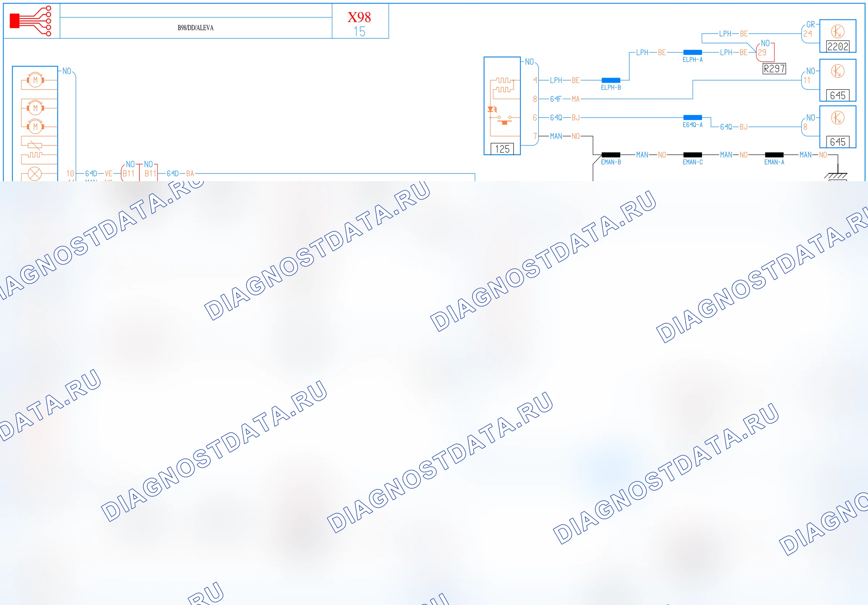Select the B98/DD/ALEVA title text
This screenshot has width=868, height=605.
coord(195,27)
